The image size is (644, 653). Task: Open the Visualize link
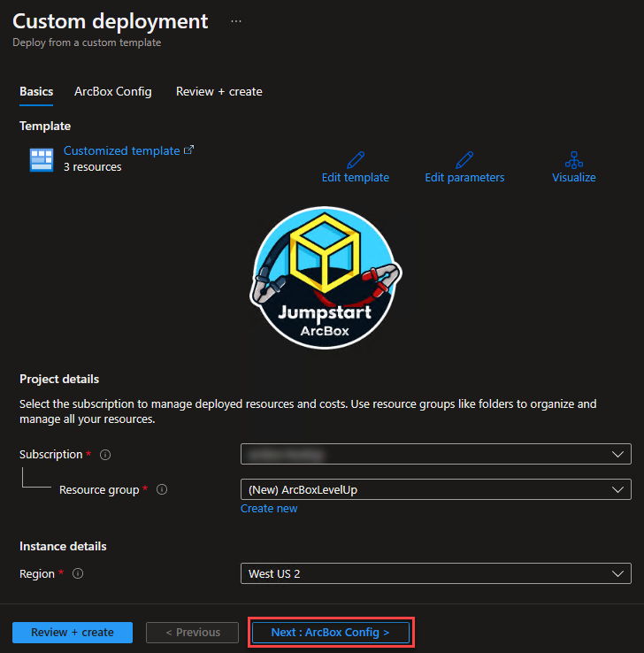573,178
